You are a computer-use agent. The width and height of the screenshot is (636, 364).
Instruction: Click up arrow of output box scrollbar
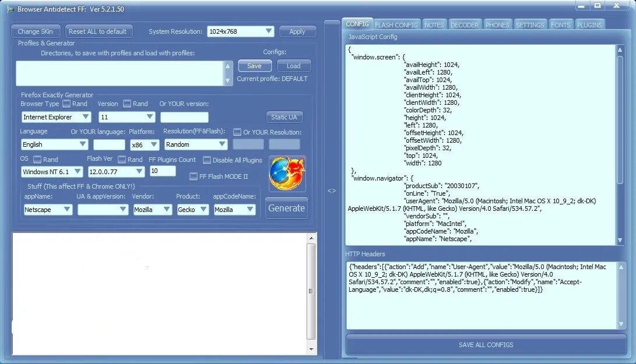coord(311,238)
